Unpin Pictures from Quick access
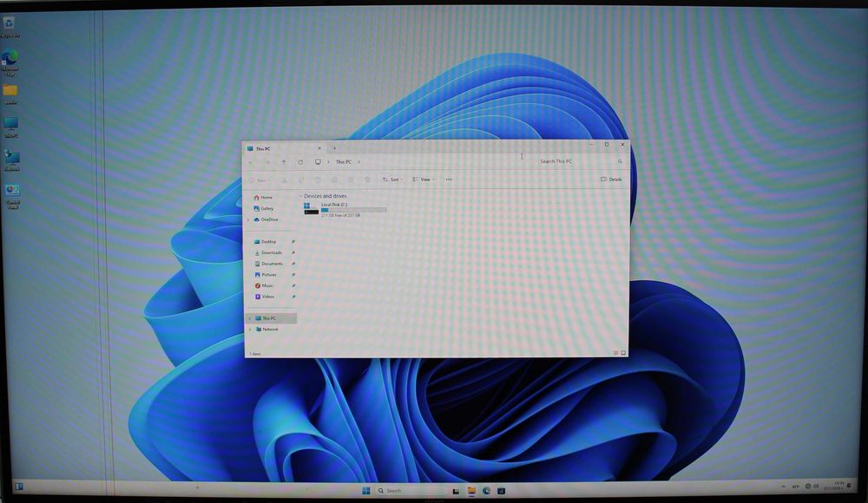 [x=293, y=275]
